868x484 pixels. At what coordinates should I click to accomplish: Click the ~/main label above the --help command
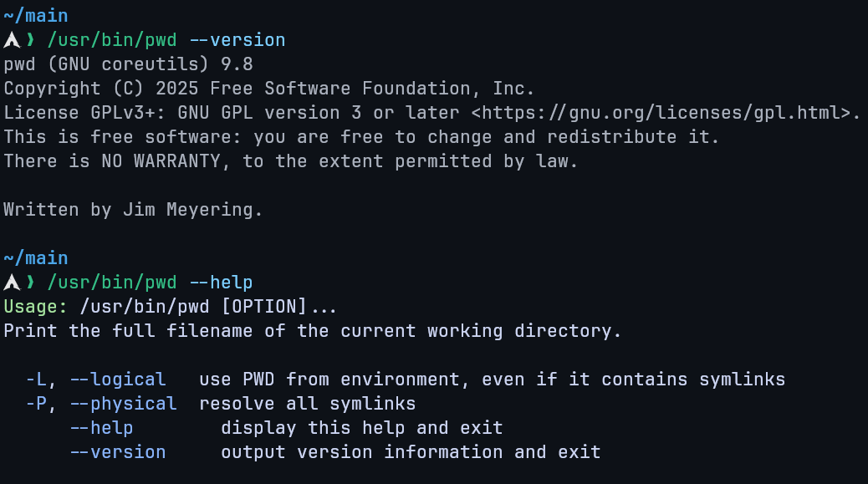pyautogui.click(x=36, y=258)
